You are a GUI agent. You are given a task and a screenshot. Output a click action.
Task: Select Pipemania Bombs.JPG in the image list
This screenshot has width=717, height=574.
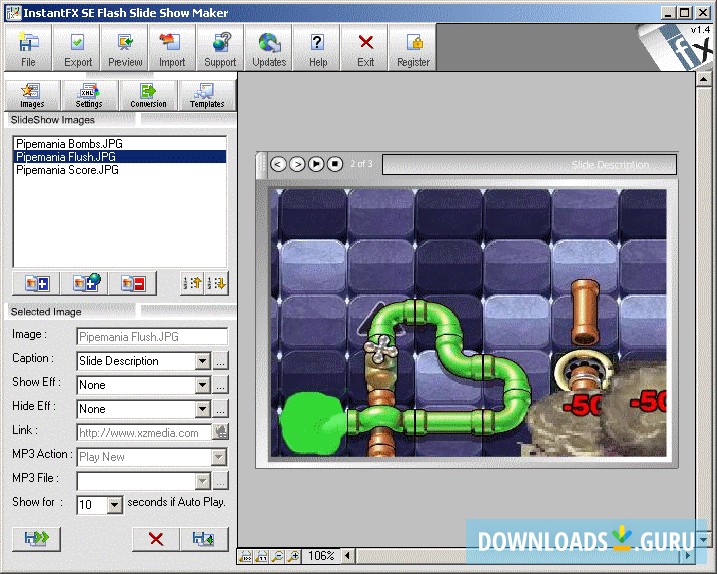120,144
